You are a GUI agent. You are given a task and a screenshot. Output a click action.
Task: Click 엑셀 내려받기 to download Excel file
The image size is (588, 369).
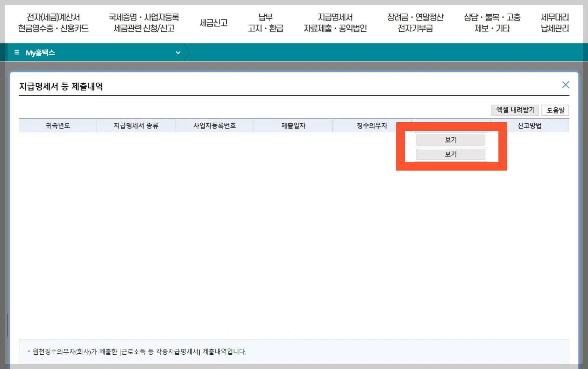tap(514, 110)
